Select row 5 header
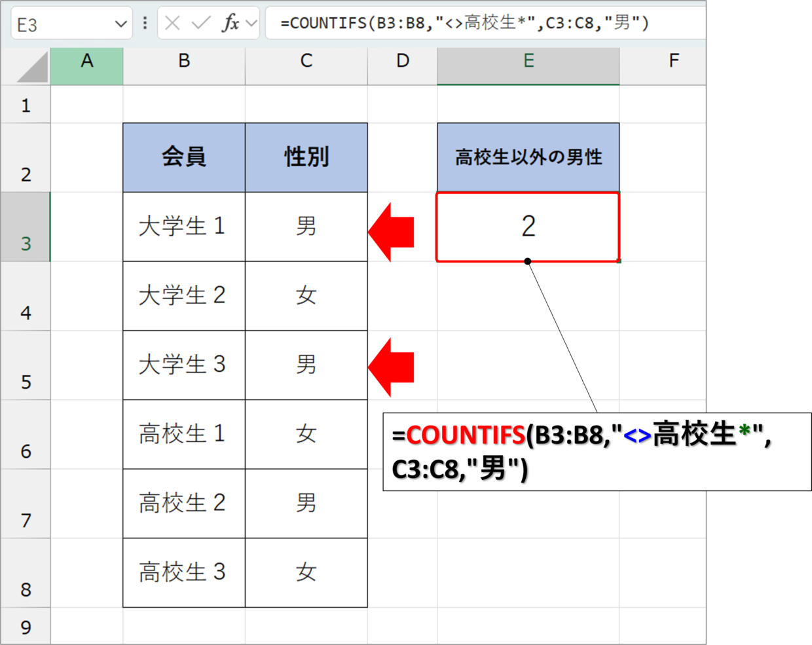Screen dimensions: 812x645 coord(26,365)
